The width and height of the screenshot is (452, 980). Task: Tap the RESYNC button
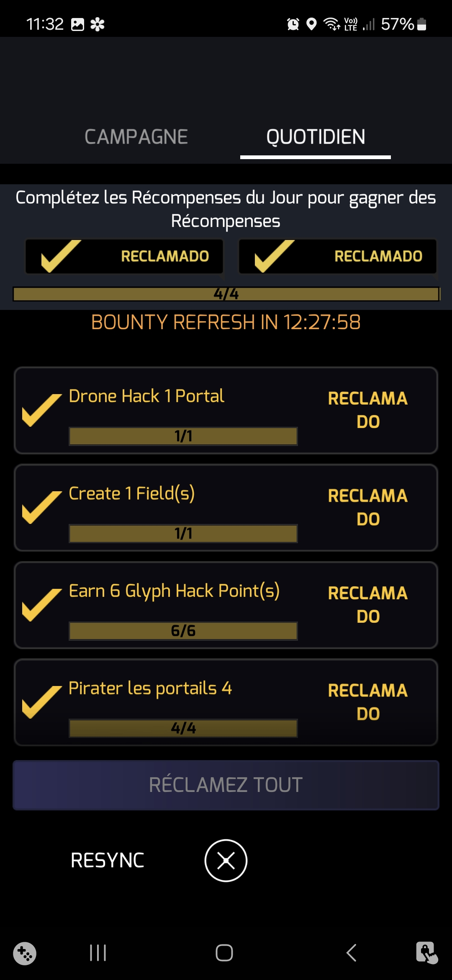tap(108, 861)
